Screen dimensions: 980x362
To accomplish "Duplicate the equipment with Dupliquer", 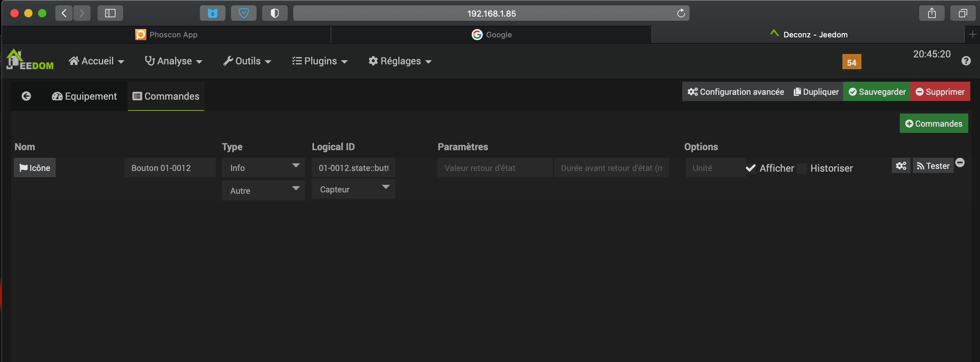I will 816,92.
